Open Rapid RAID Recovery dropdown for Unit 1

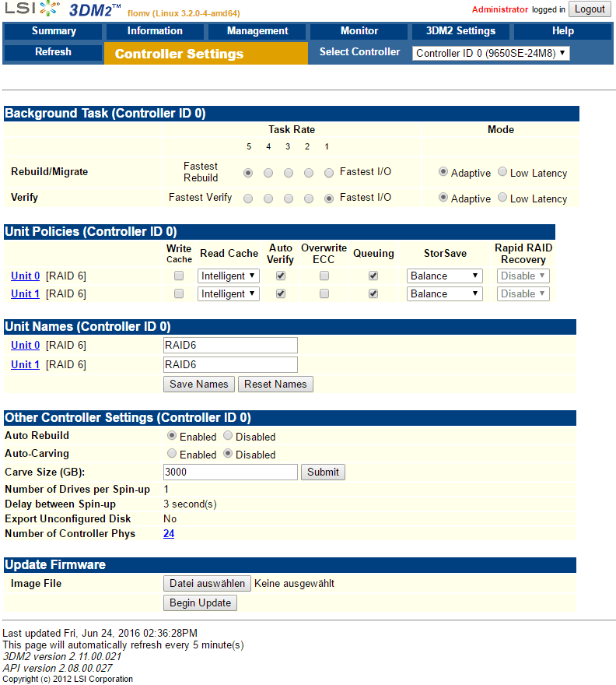point(523,294)
